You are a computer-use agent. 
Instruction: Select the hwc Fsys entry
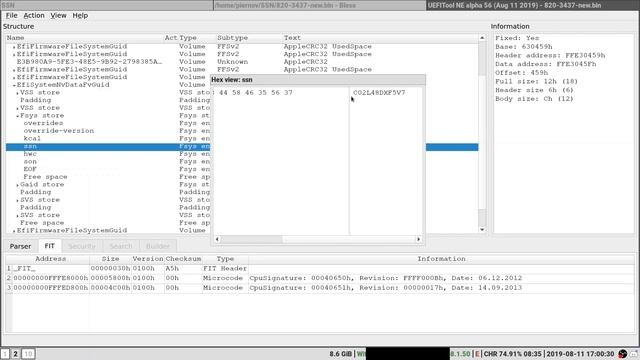point(30,154)
